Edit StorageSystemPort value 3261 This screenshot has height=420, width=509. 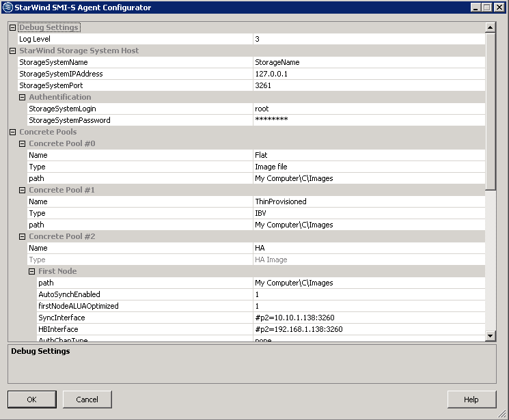[369, 85]
